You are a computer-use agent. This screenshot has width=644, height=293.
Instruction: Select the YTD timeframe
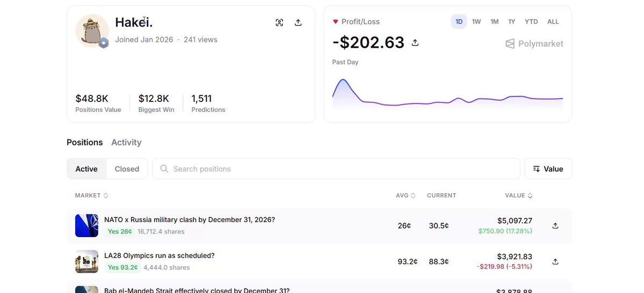[x=531, y=22]
